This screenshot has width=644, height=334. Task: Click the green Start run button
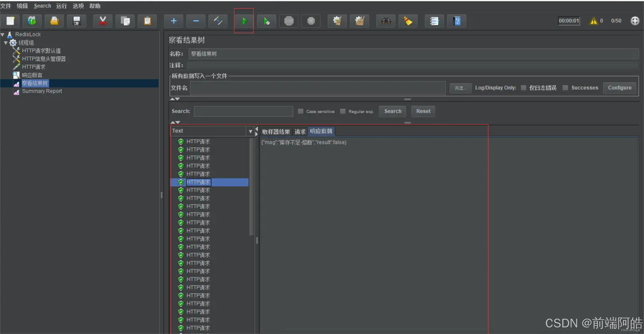tap(244, 21)
